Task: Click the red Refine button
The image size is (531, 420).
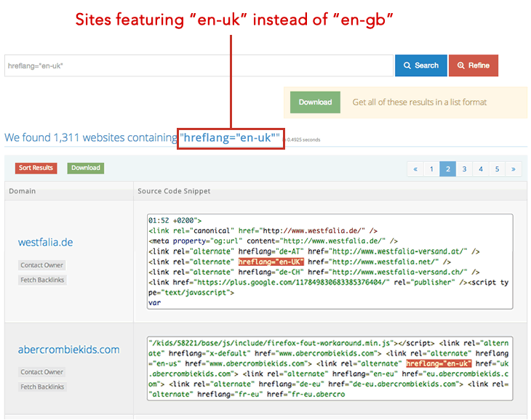Action: (x=474, y=65)
